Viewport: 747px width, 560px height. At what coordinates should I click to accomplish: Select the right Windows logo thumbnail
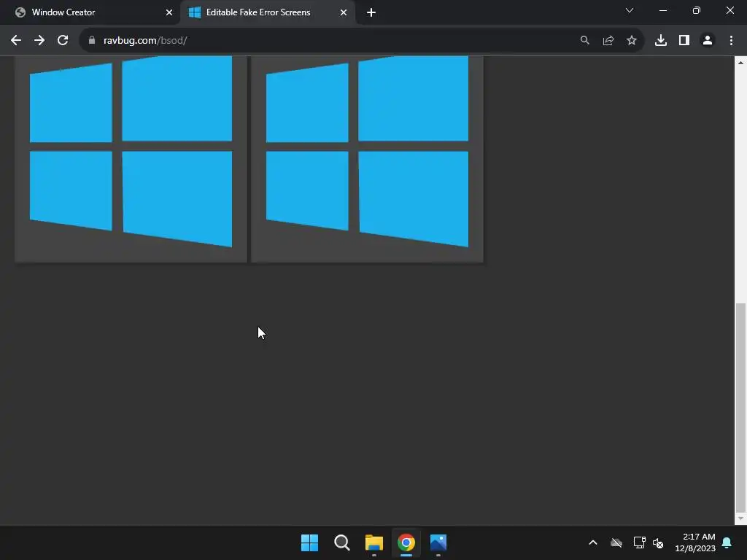368,159
